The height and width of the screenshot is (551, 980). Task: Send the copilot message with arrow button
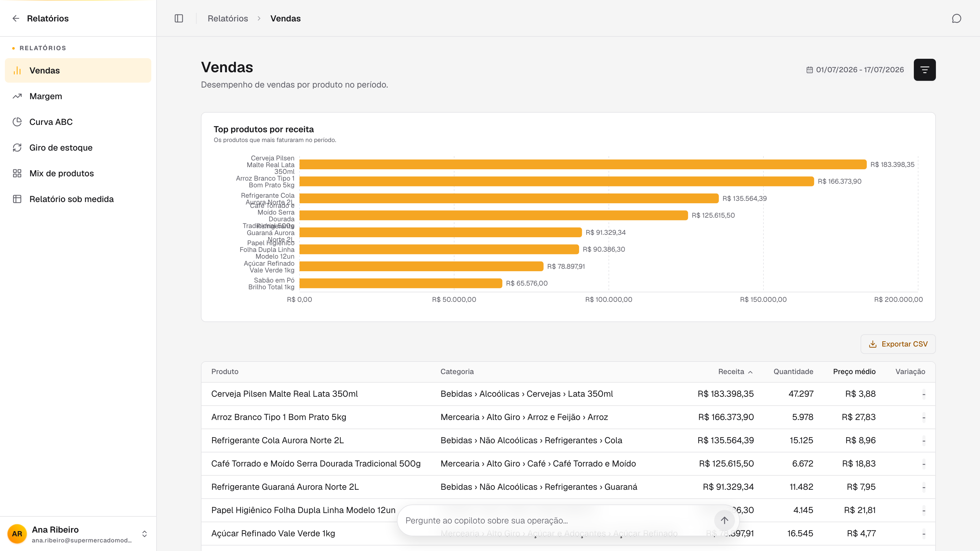(724, 520)
